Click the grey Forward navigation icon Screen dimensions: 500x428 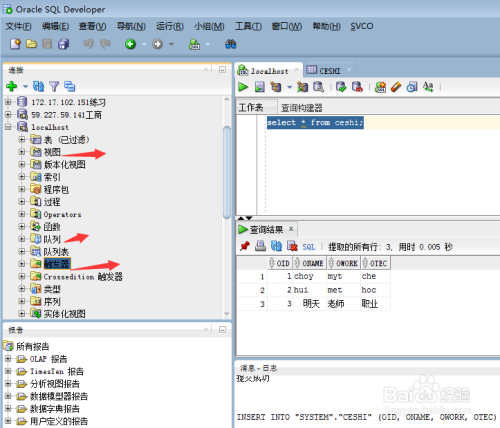(157, 44)
